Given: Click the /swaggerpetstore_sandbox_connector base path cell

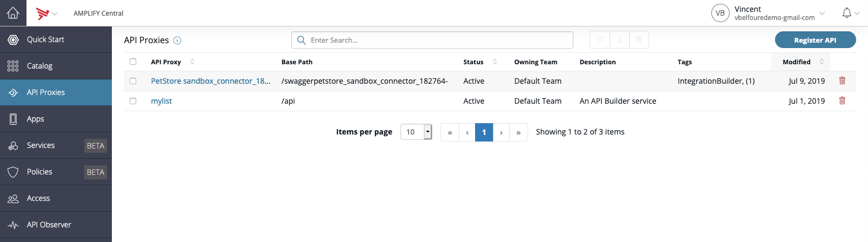Looking at the screenshot, I should coord(364,81).
